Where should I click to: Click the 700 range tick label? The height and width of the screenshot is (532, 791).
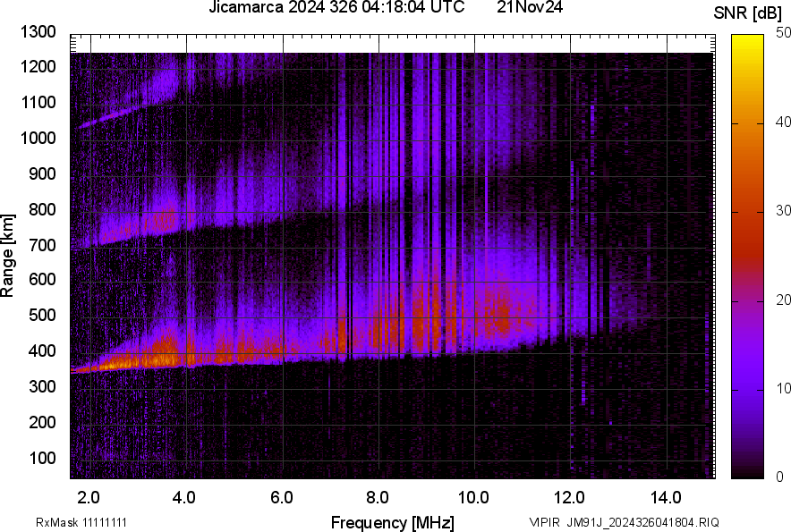43,244
